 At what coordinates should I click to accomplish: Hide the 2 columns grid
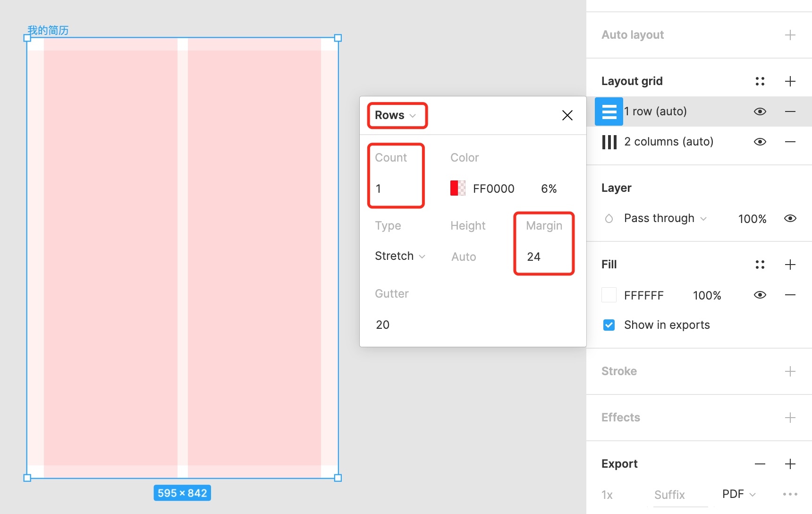760,142
